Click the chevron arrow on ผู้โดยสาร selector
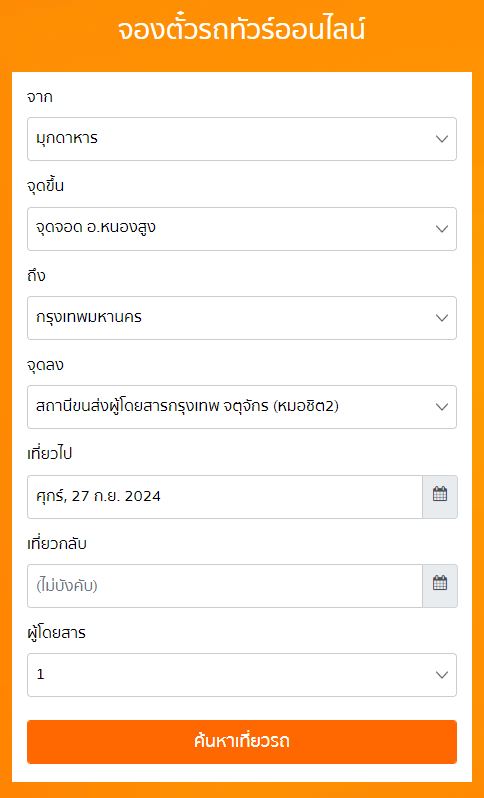Viewport: 484px width, 798px height. tap(442, 675)
